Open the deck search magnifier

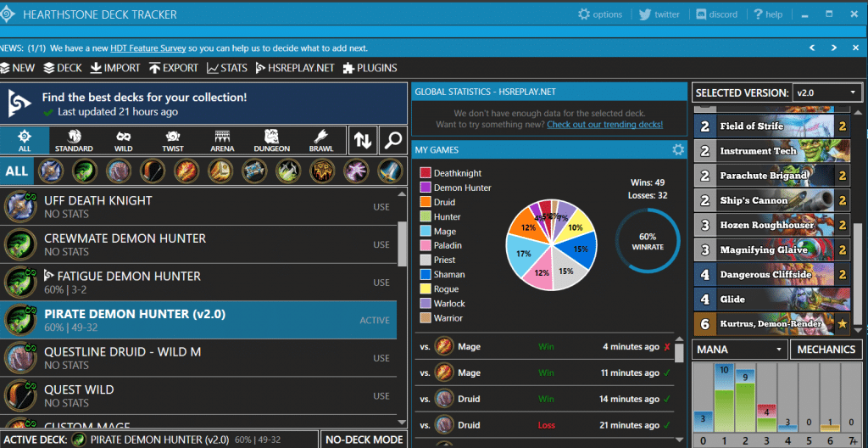pyautogui.click(x=393, y=140)
